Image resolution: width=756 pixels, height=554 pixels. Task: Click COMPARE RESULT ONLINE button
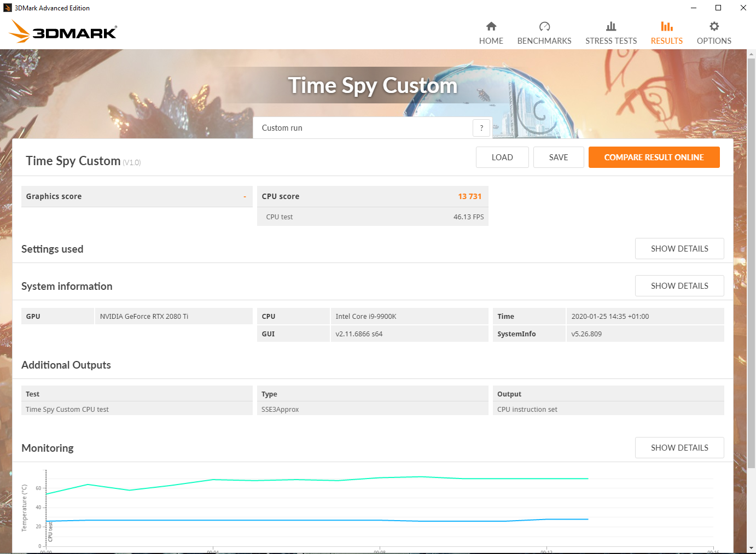point(654,157)
